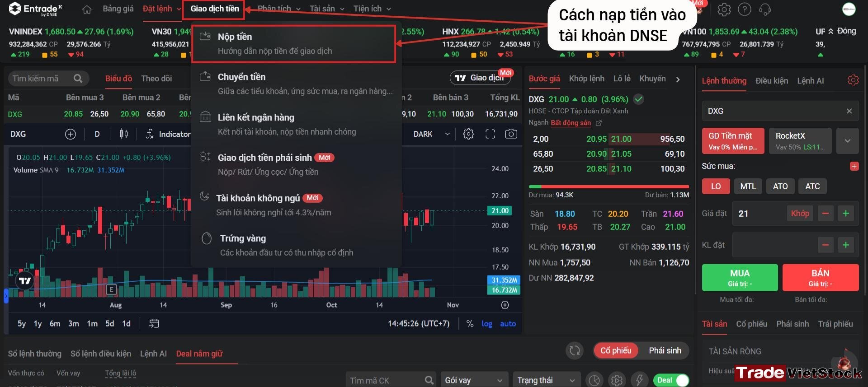Add buying power with red plus icon
Image resolution: width=868 pixels, height=387 pixels.
tap(854, 166)
